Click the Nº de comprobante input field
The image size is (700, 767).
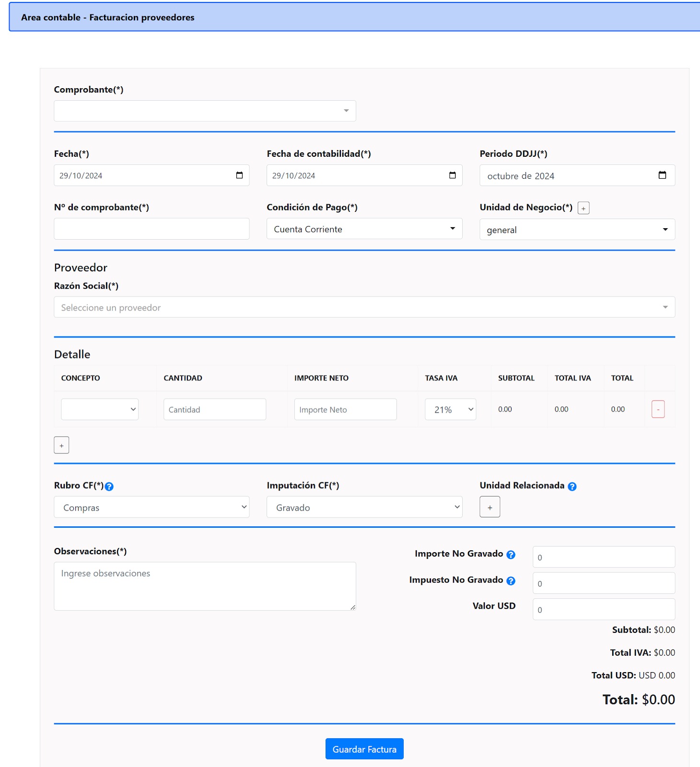152,229
